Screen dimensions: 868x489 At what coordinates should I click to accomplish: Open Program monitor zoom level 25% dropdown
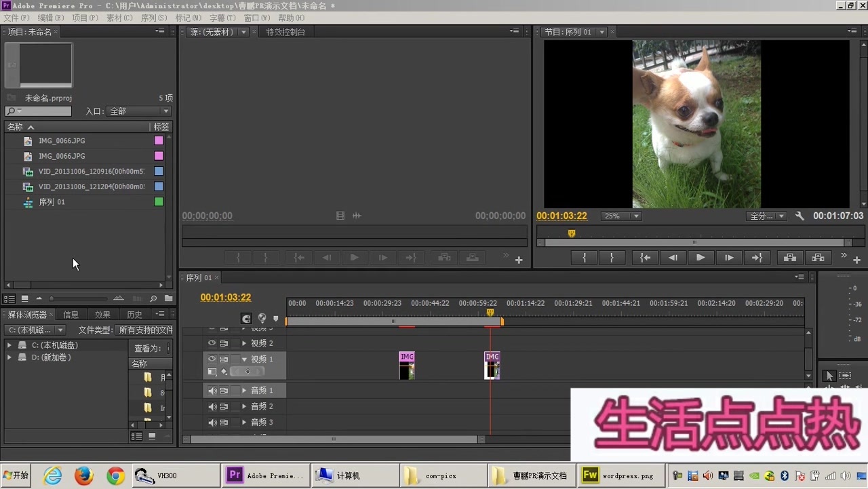[621, 216]
